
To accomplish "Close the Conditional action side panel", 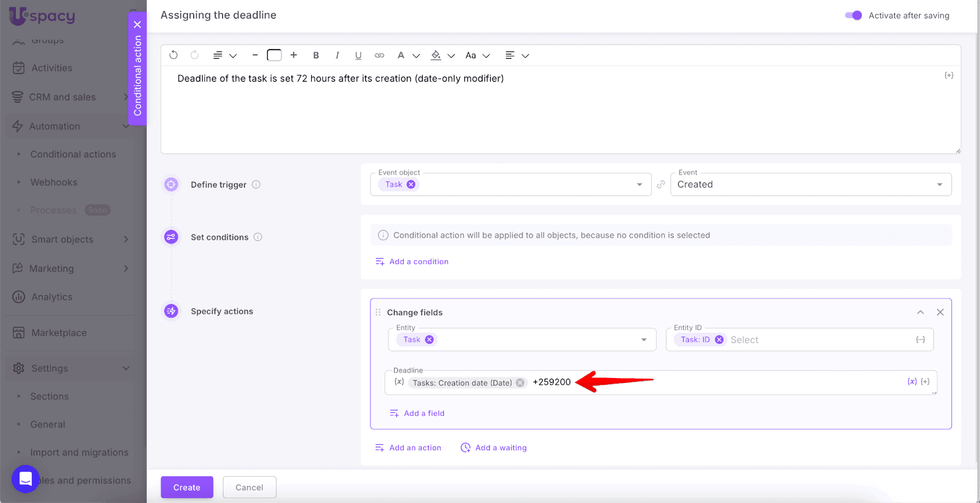I will (137, 25).
